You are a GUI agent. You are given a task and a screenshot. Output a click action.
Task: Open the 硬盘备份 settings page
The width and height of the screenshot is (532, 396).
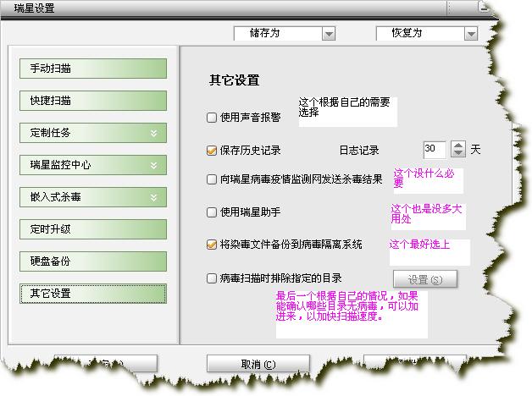[x=93, y=261]
